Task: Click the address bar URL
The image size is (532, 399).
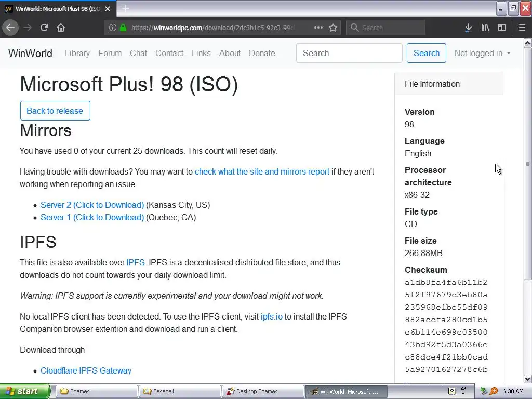Action: click(212, 28)
